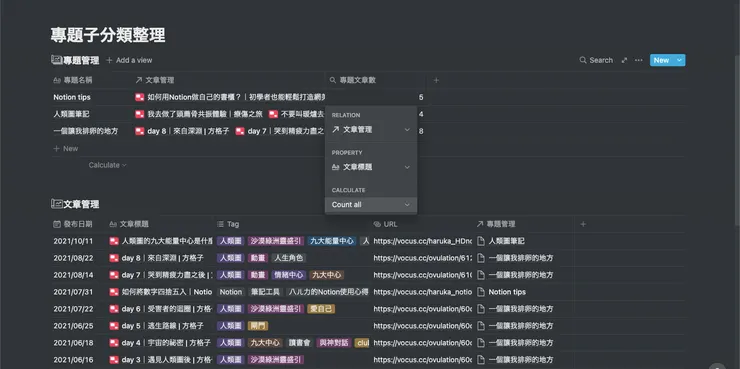
Task: Click the 九大能量中心 tag
Action: 332,241
